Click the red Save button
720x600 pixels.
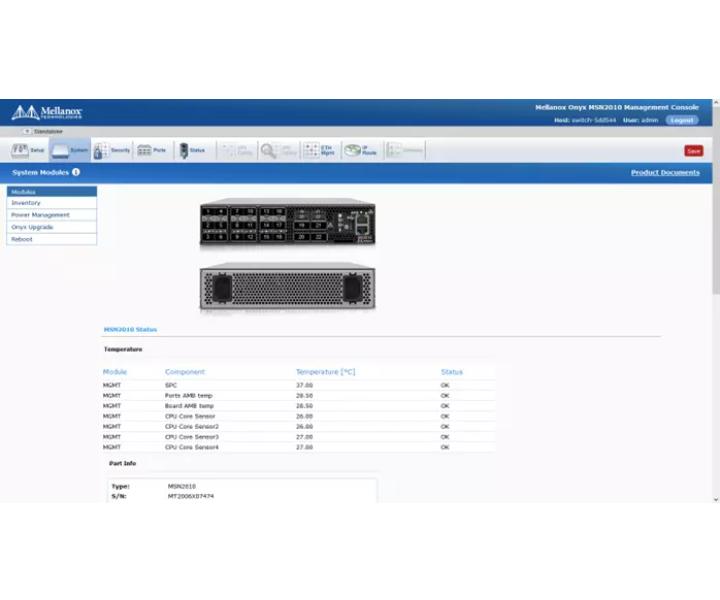pyautogui.click(x=693, y=151)
